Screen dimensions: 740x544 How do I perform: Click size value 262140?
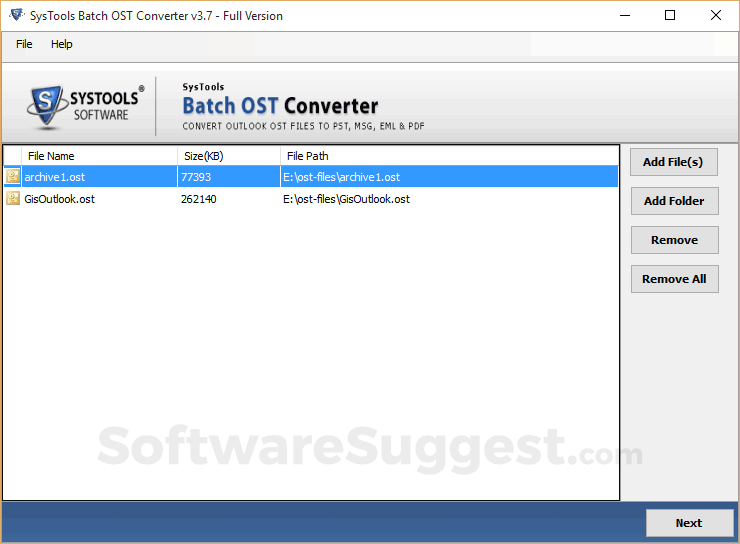coord(199,199)
